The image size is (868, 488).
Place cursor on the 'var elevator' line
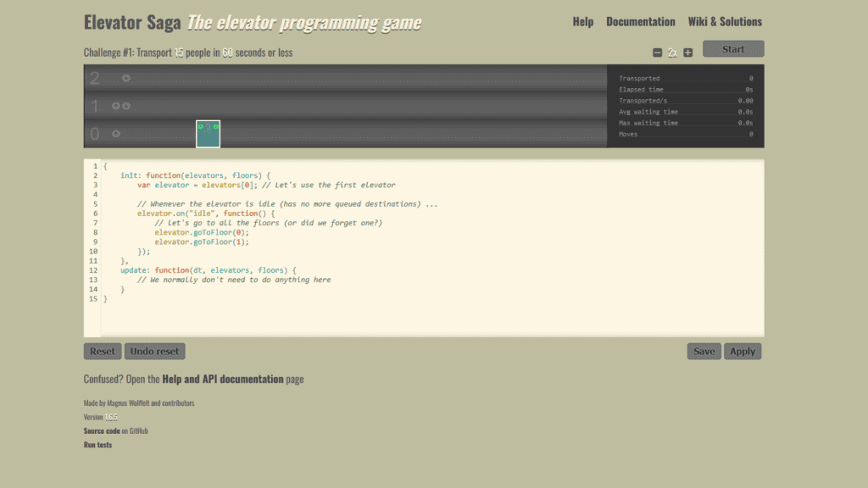(266, 185)
